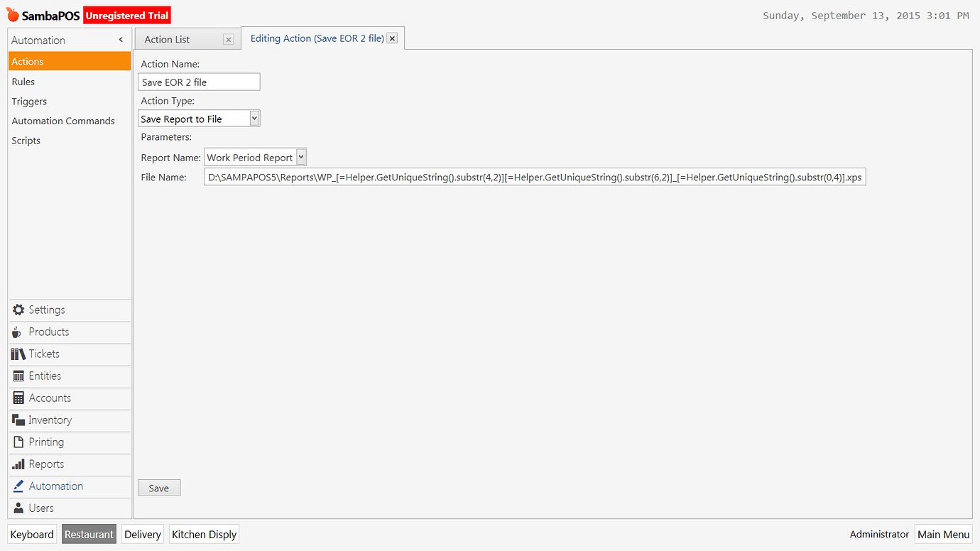Open Accounts via its calculator icon

[x=17, y=398]
